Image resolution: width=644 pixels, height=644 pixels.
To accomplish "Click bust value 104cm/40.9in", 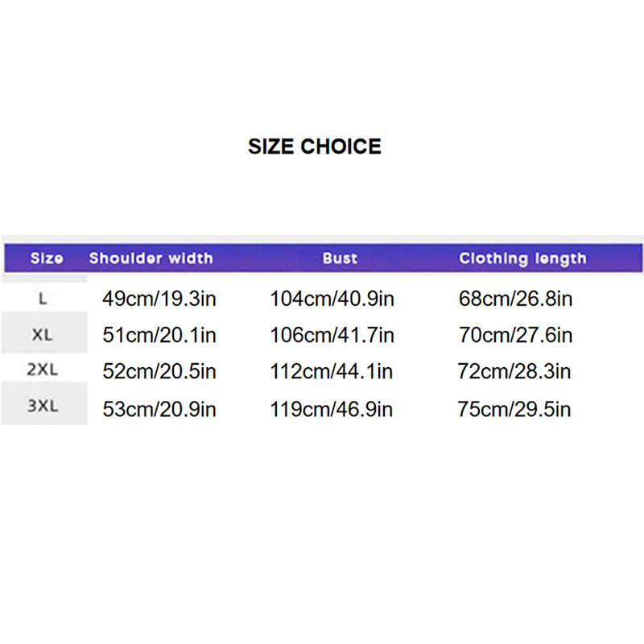I will tap(332, 299).
